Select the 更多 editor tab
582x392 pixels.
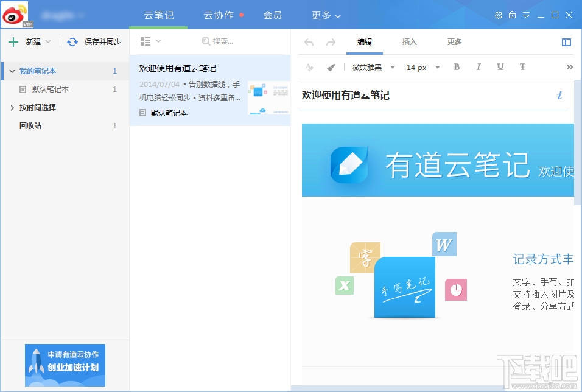[x=454, y=42]
